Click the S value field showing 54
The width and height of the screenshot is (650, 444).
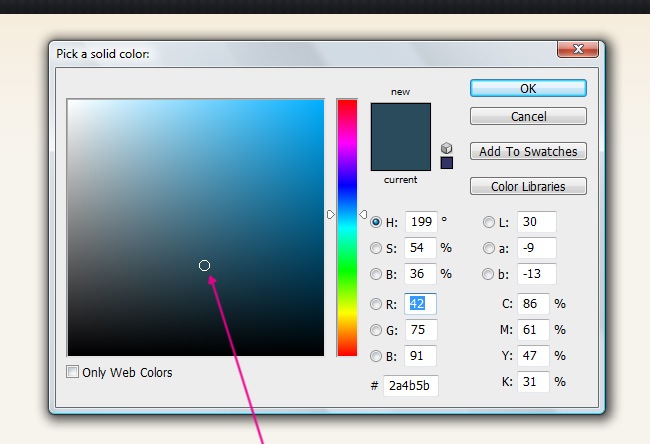click(420, 247)
